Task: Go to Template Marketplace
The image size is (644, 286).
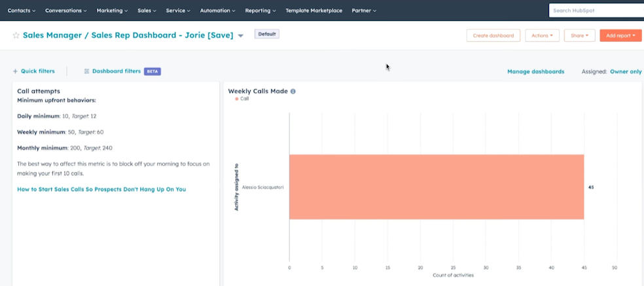Action: pos(313,10)
